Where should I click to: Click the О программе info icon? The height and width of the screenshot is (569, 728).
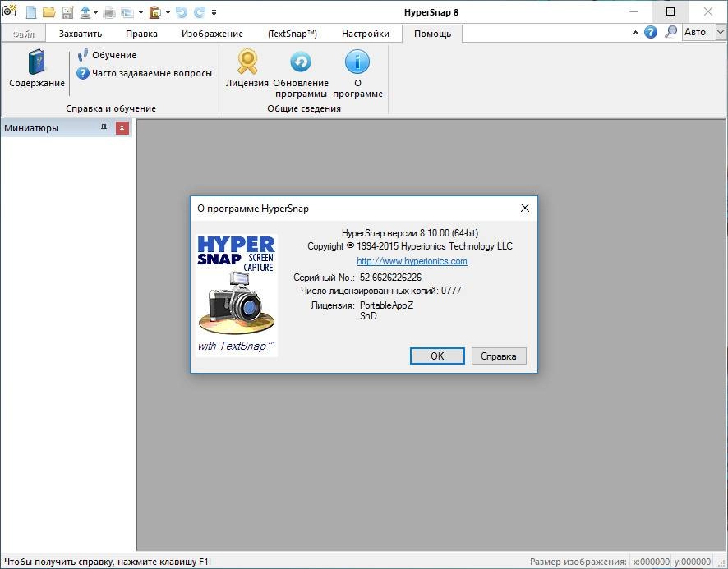(x=357, y=73)
